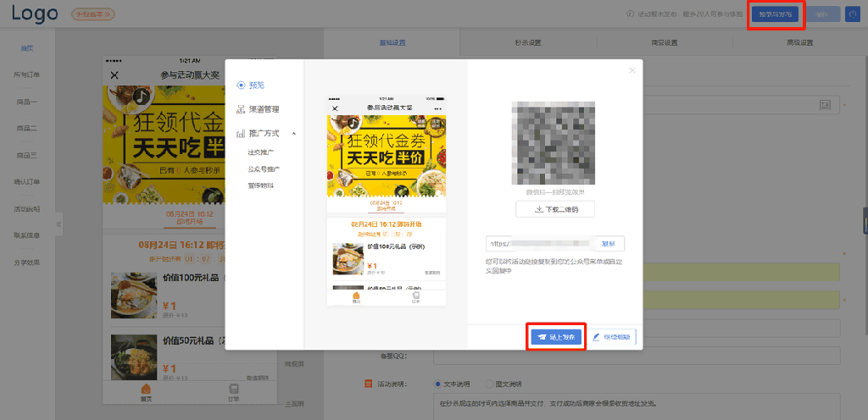The height and width of the screenshot is (420, 868).
Task: Click the Logo in the top left
Action: [x=36, y=14]
